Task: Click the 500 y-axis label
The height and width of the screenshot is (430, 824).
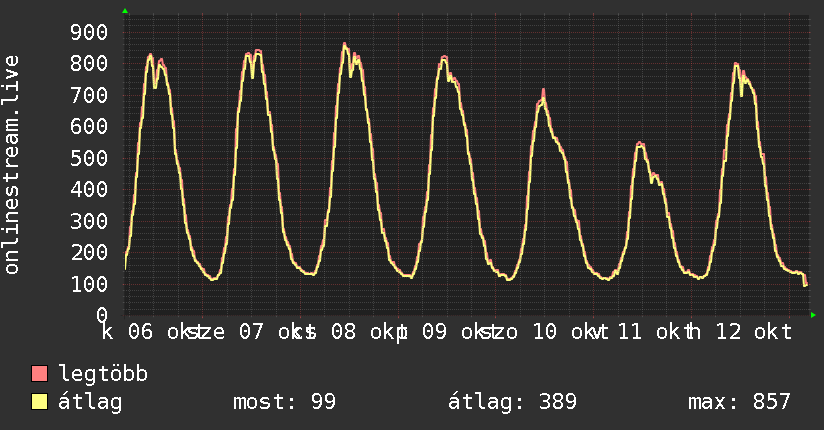Action: click(89, 158)
